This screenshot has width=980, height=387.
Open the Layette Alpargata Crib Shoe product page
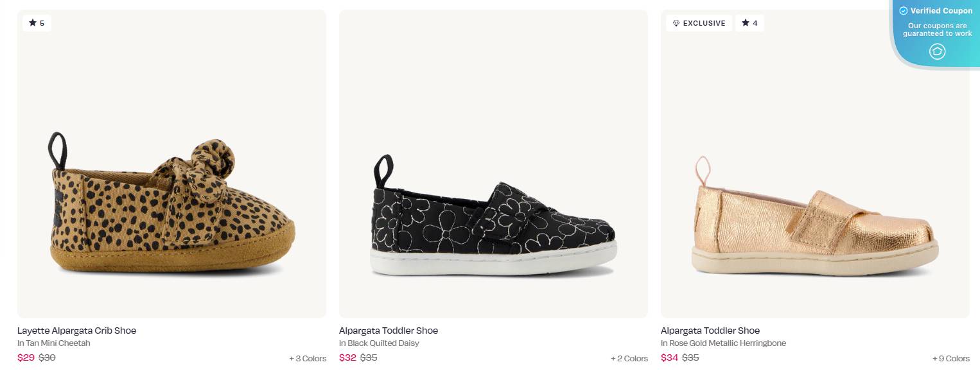point(76,331)
